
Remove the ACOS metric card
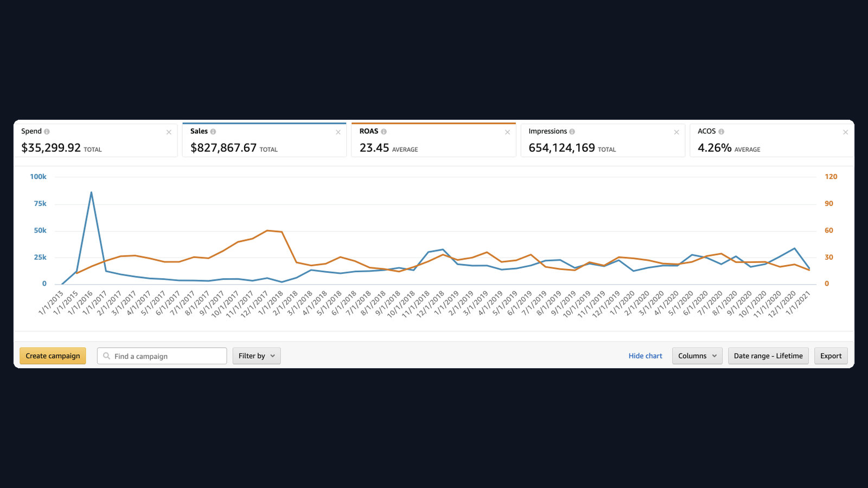tap(845, 132)
